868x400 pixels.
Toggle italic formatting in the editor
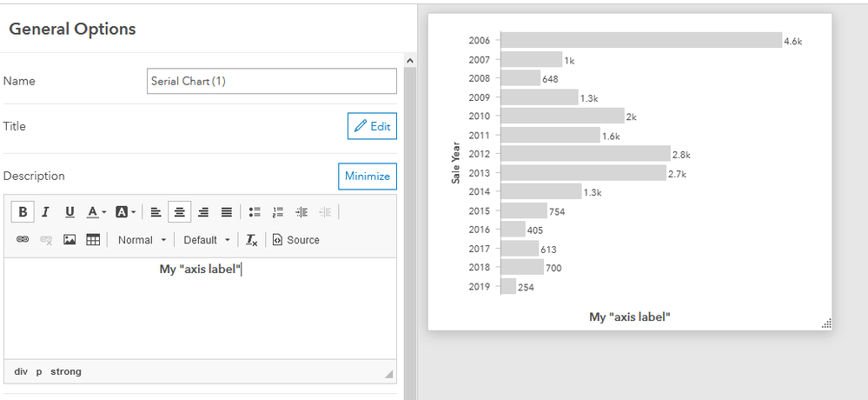46,211
